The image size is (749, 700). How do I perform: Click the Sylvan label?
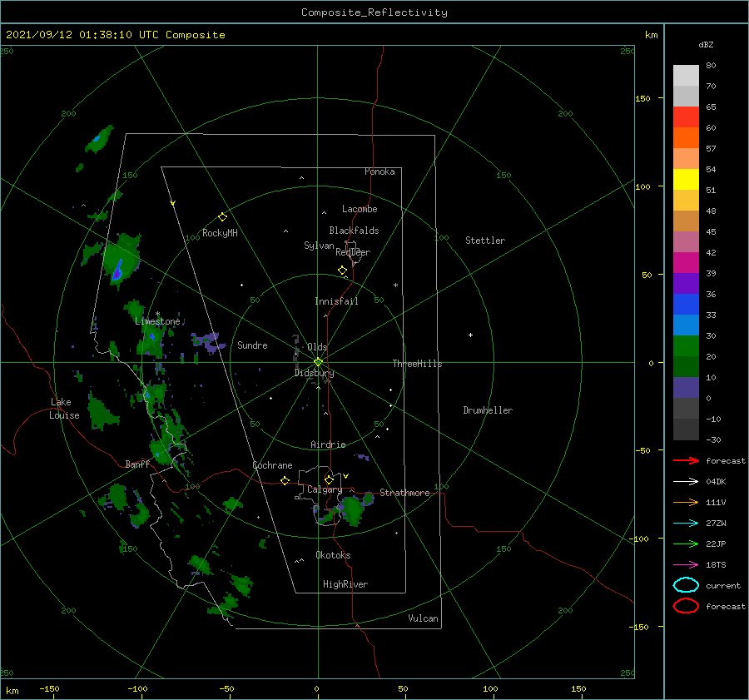(x=319, y=246)
